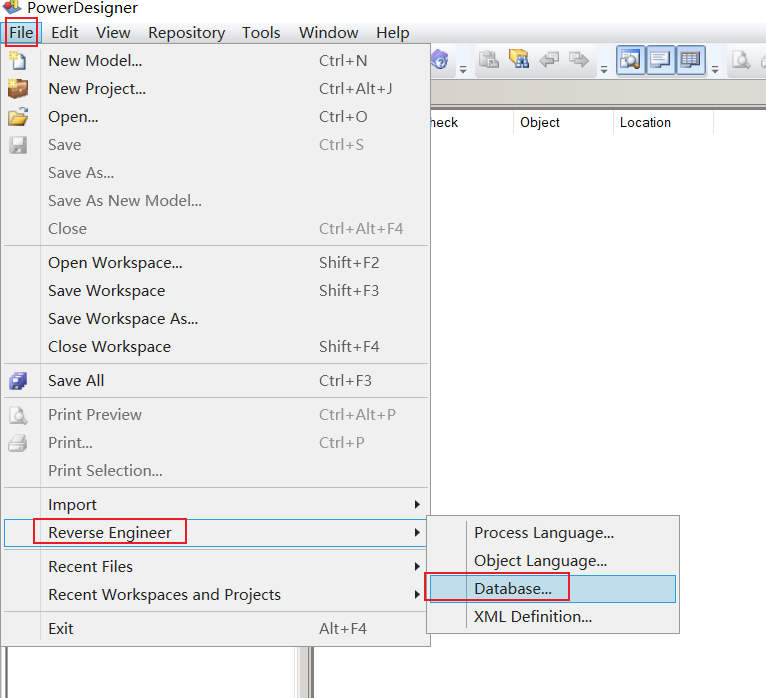Choose Print Selection... menu entry
The height and width of the screenshot is (698, 766).
(216, 470)
